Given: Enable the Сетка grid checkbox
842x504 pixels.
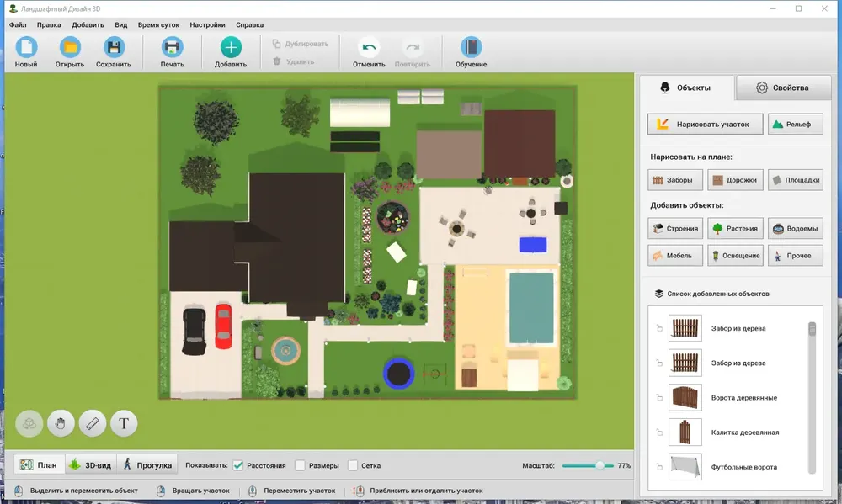Looking at the screenshot, I should 353,465.
